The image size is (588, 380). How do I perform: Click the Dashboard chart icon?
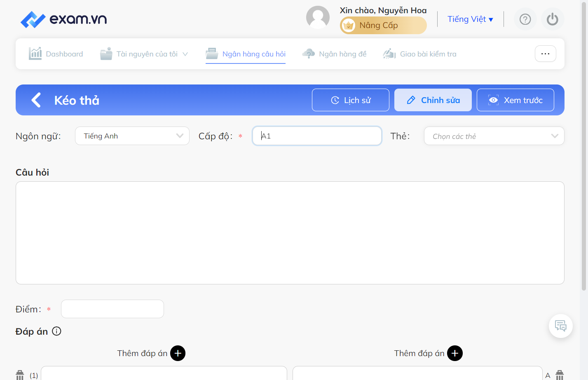tap(35, 53)
